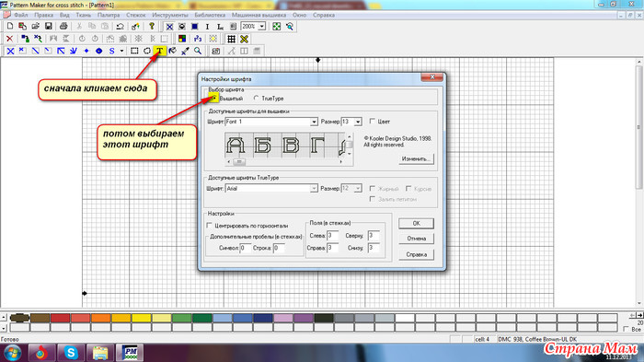Click the Отмена button
Screen dimensions: 644x362
[x=416, y=239]
